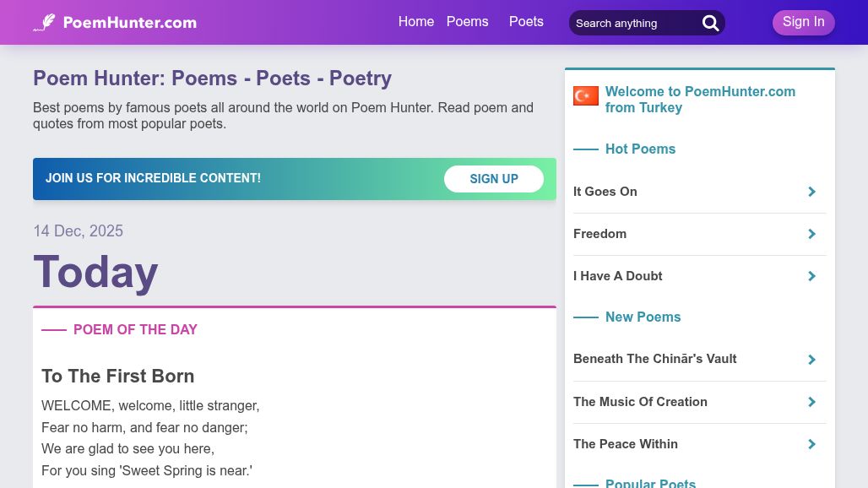Click the arrow beside Freedom poem

[811, 234]
